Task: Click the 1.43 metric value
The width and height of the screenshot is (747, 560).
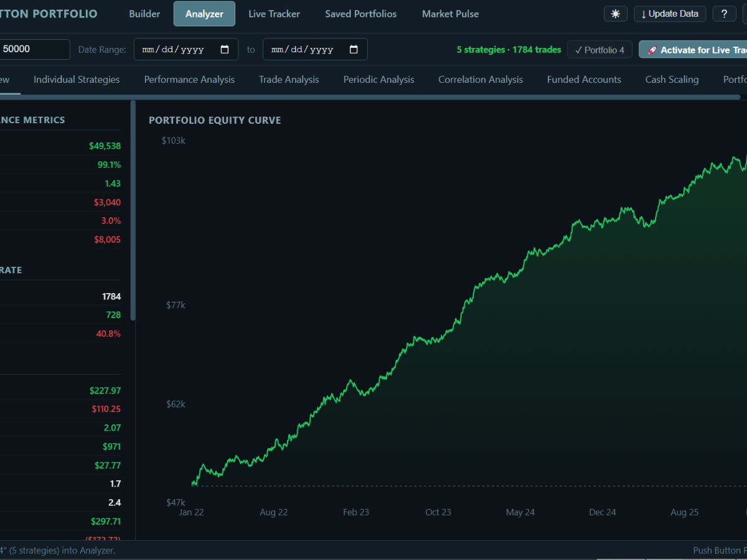Action: (x=113, y=184)
